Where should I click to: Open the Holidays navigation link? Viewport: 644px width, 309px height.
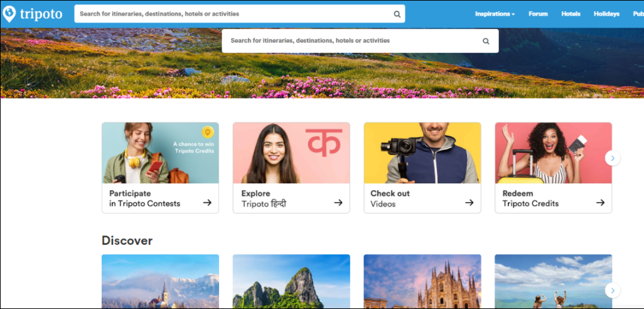606,14
